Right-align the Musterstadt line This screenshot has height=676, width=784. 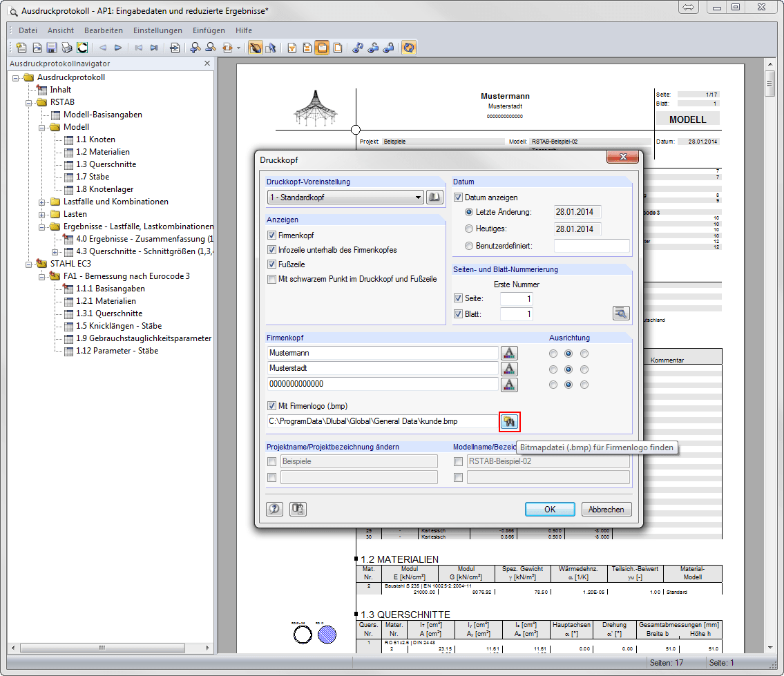(584, 369)
